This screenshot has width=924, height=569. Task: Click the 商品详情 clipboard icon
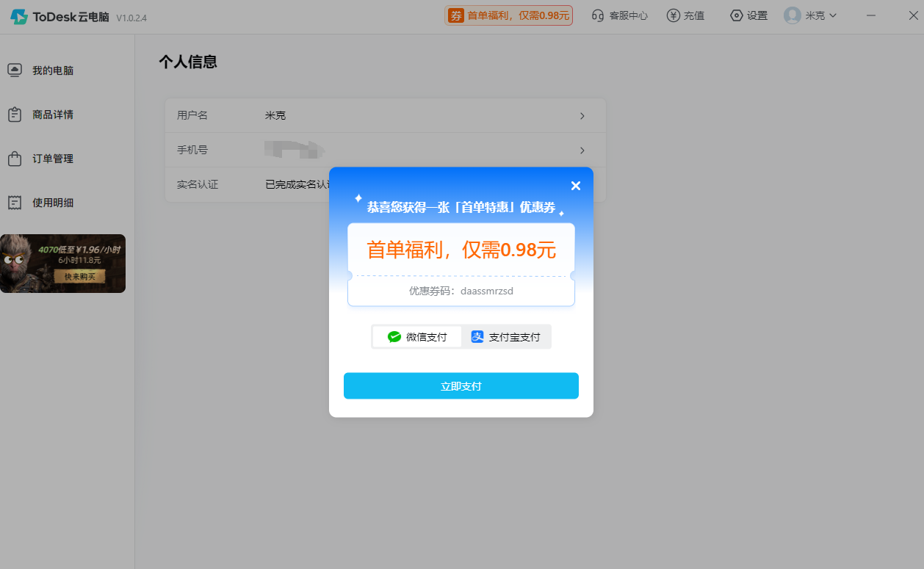click(15, 115)
